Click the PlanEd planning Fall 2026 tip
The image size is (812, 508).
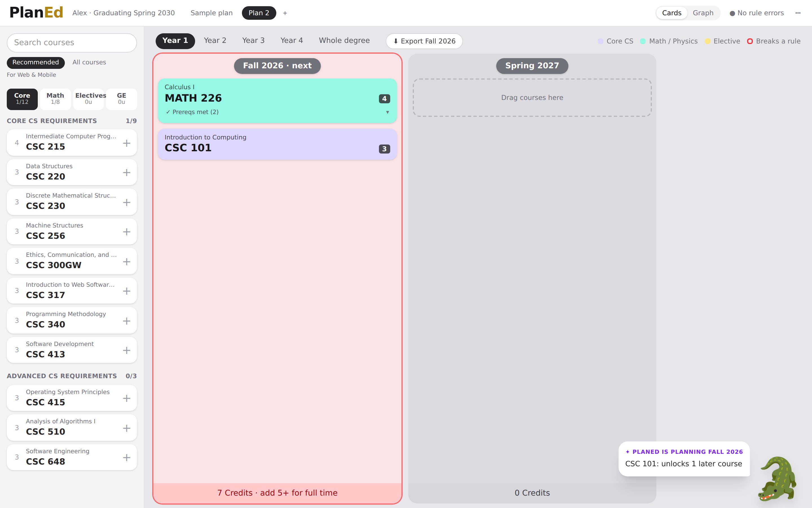pos(684,459)
